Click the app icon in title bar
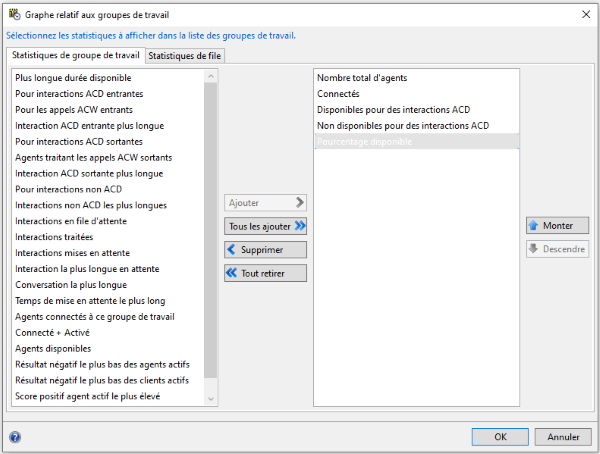 click(x=12, y=13)
